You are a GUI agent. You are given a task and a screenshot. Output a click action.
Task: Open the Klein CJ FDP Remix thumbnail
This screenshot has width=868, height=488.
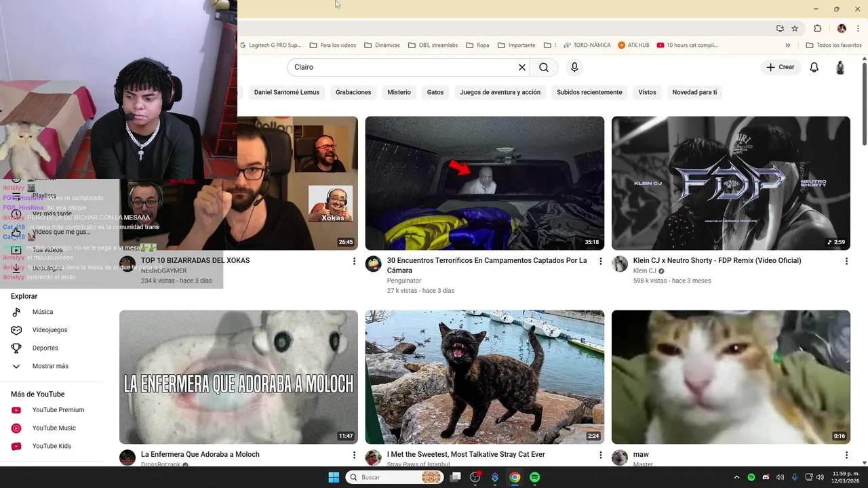pos(731,183)
